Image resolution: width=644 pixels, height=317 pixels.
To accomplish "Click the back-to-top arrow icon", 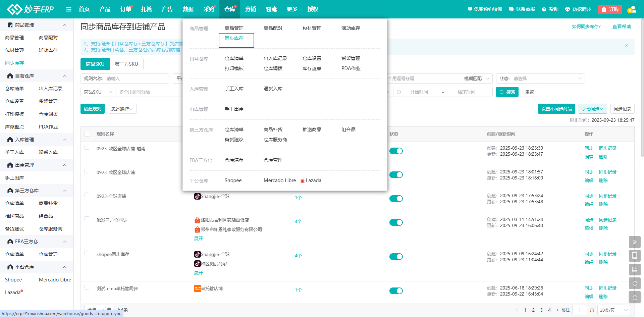I will click(635, 297).
